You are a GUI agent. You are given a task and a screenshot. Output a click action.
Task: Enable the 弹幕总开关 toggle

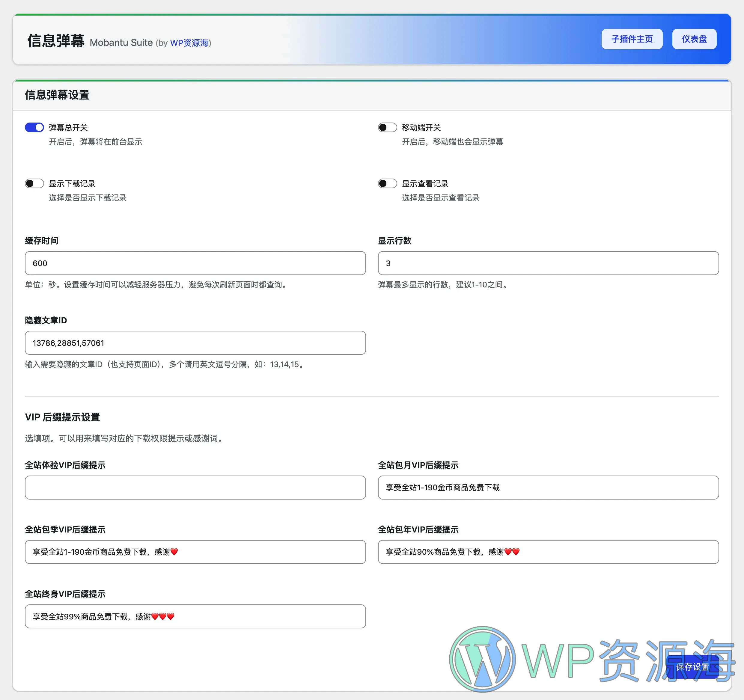pos(34,127)
